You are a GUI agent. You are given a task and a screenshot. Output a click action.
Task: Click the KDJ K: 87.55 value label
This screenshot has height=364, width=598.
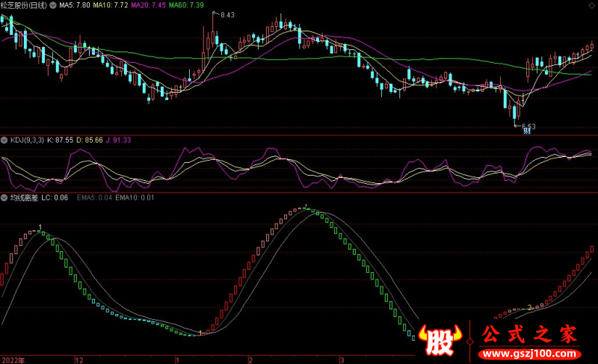[61, 140]
